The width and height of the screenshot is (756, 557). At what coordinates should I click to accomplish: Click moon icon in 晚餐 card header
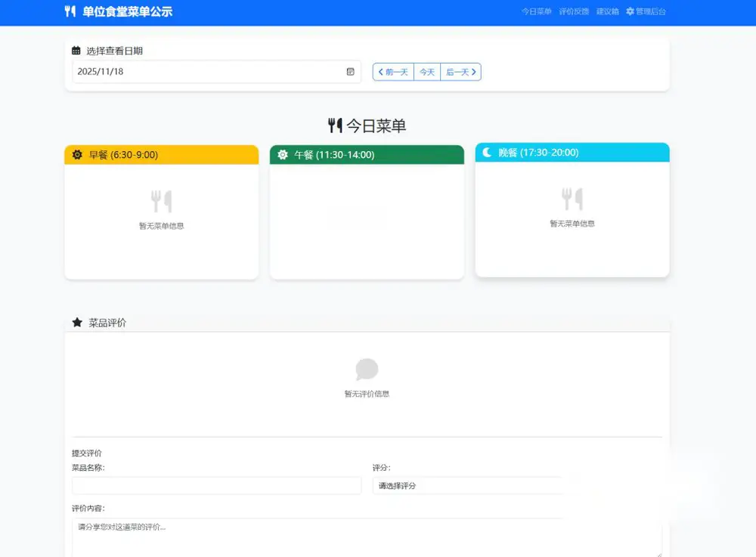[487, 152]
